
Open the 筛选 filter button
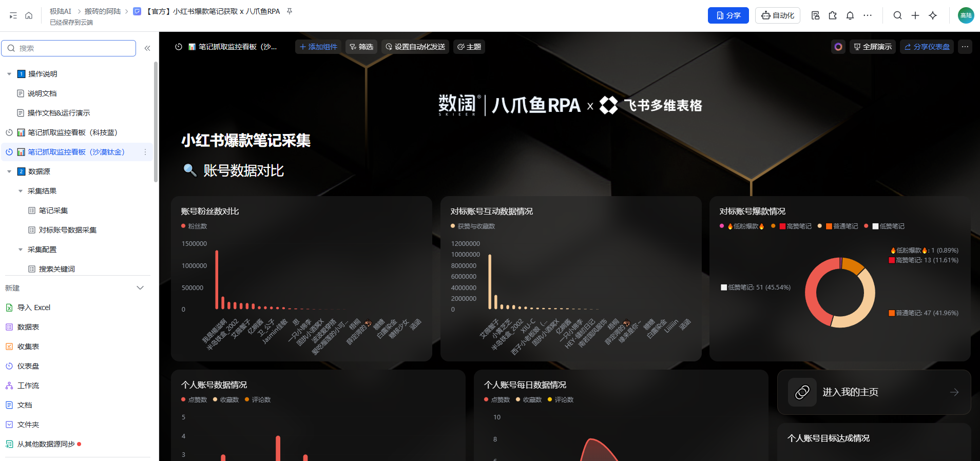point(361,47)
